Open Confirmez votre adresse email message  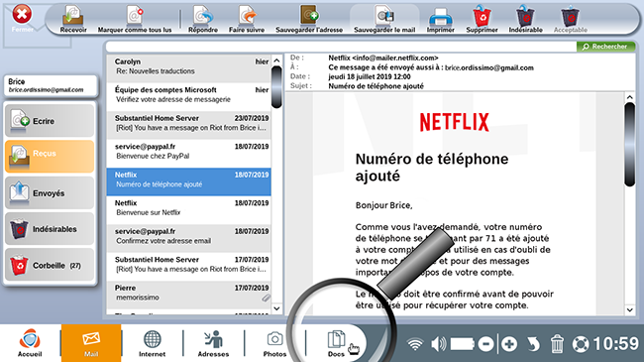tap(188, 238)
